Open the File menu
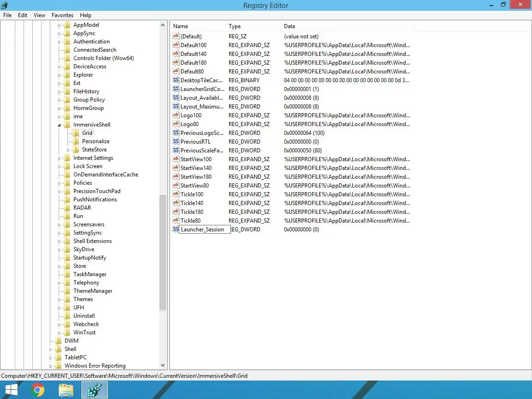The width and height of the screenshot is (532, 399). [x=7, y=15]
